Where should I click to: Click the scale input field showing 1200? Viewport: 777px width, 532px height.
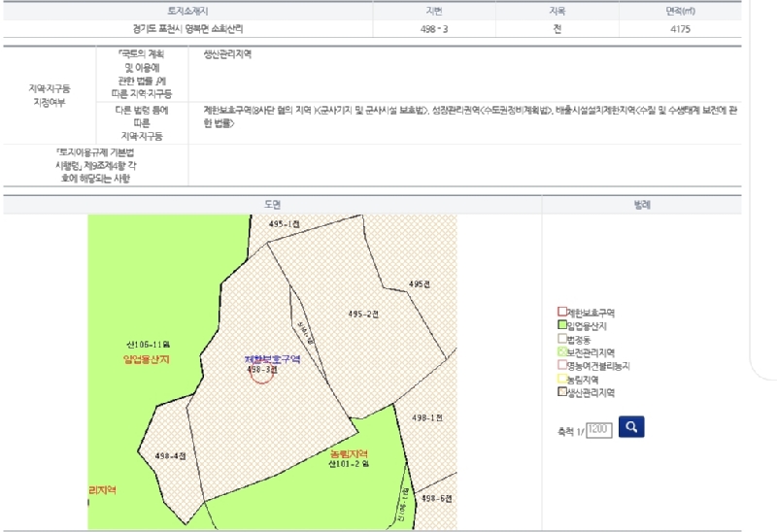tap(599, 428)
